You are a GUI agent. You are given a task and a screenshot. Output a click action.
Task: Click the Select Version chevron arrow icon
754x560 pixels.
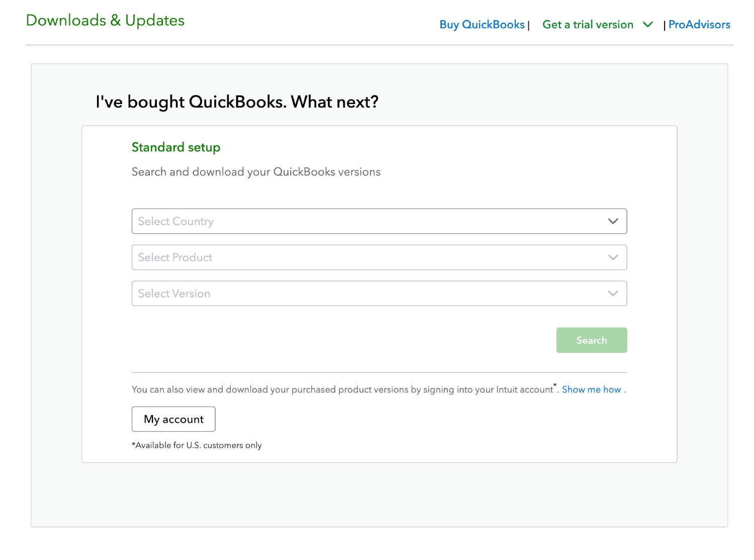coord(612,293)
